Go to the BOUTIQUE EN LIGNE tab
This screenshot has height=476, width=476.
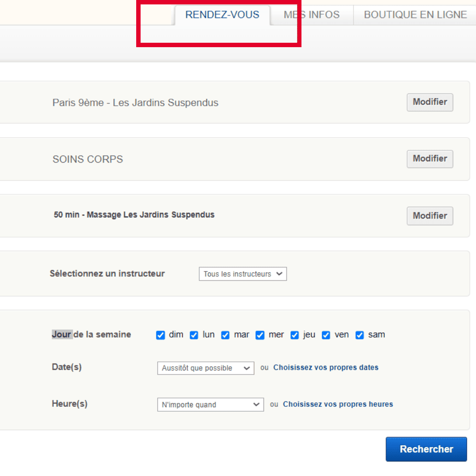tap(415, 15)
